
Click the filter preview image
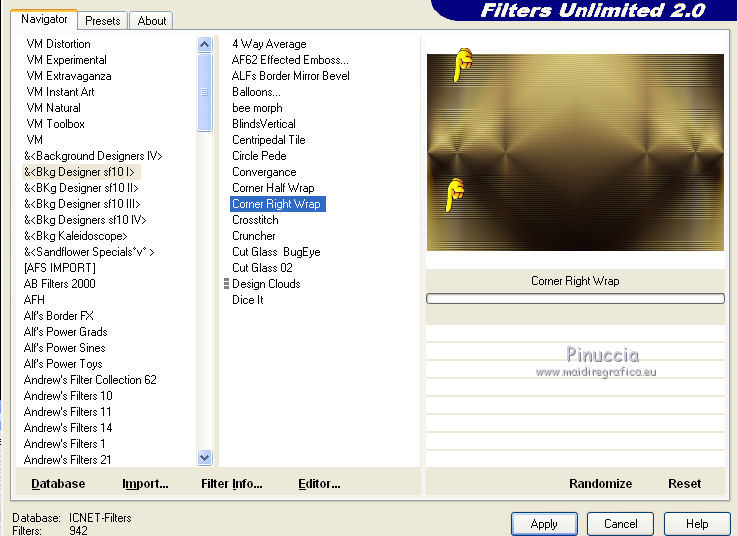point(575,152)
